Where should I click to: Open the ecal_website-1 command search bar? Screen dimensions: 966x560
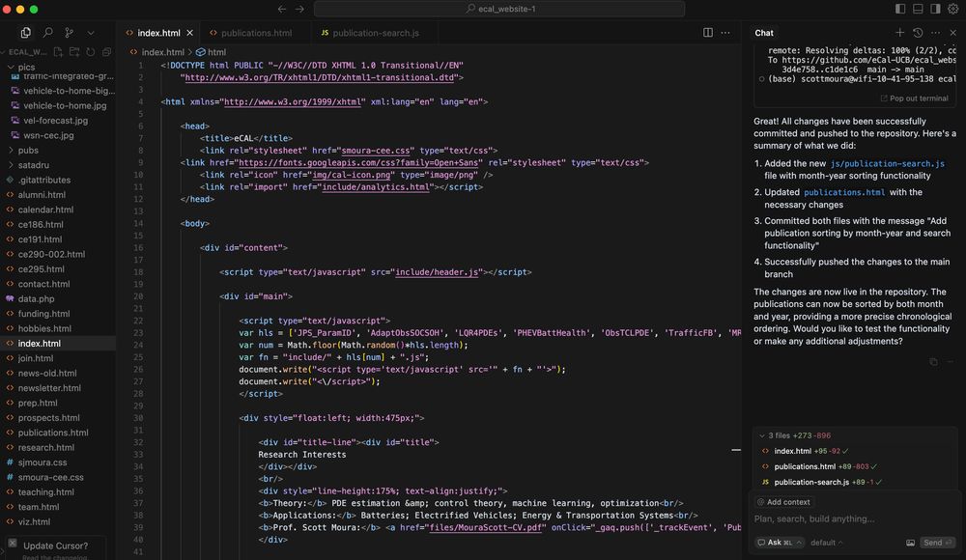point(499,9)
